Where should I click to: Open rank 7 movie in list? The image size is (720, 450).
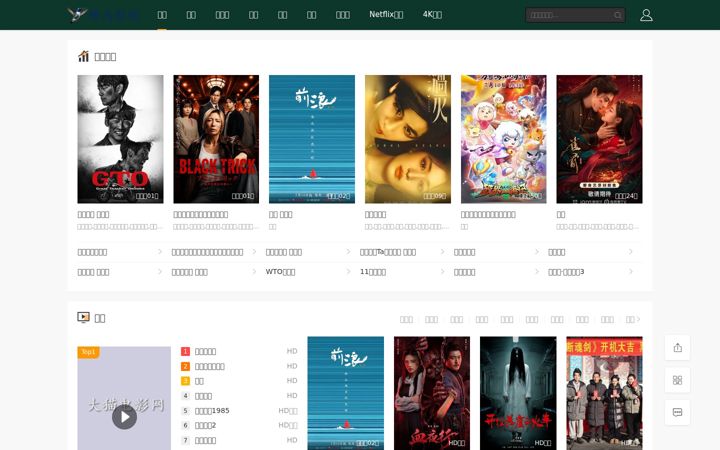[x=205, y=440]
